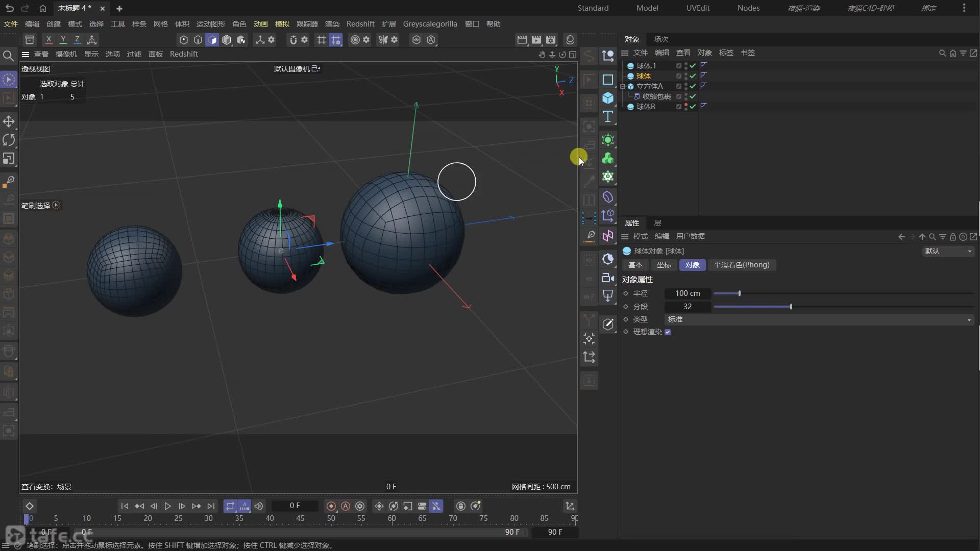Open snap settings gear next to magnet

pos(305,40)
